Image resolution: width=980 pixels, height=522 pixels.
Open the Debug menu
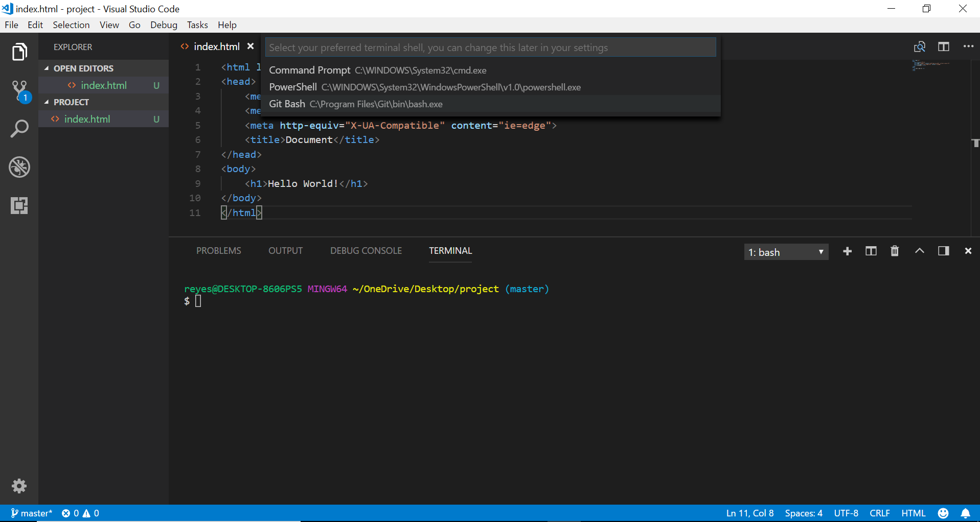(164, 25)
